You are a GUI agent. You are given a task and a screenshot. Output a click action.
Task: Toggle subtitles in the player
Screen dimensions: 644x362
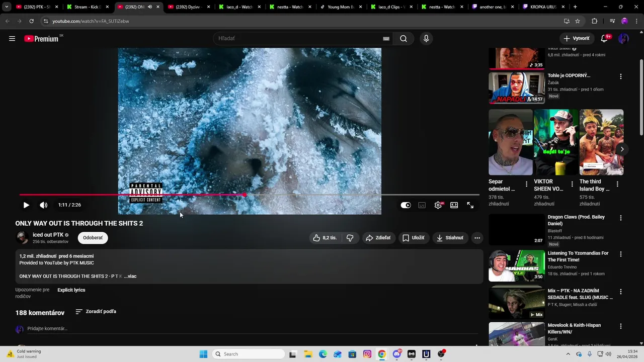pos(422,205)
